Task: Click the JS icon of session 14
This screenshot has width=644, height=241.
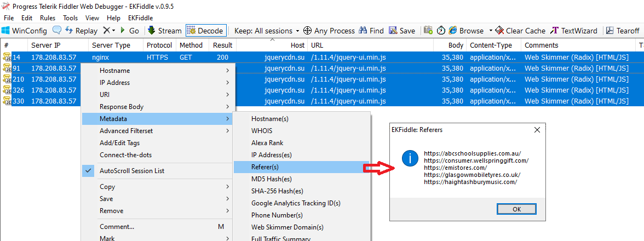Action: pyautogui.click(x=7, y=58)
